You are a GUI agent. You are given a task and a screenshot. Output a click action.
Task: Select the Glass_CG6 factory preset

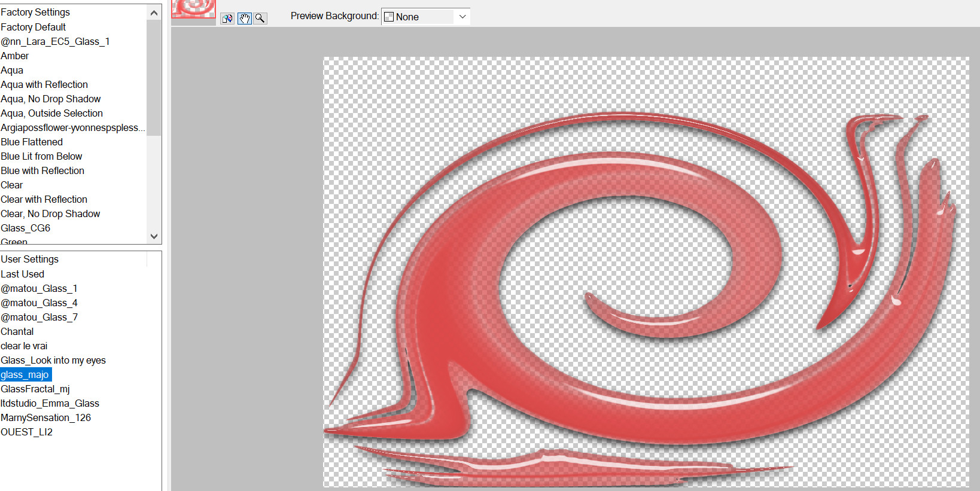(x=26, y=228)
